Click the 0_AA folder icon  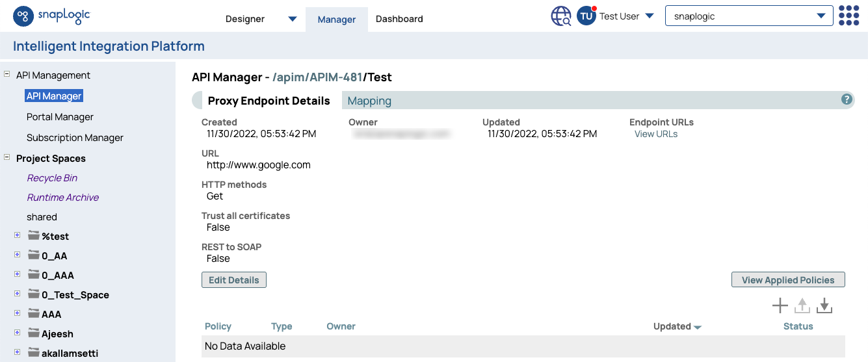click(34, 255)
